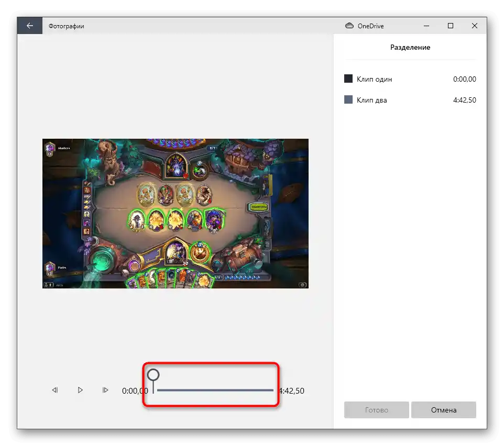Viewport: 504px width, 446px height.
Task: Close the Фотографии window
Action: coord(475,26)
